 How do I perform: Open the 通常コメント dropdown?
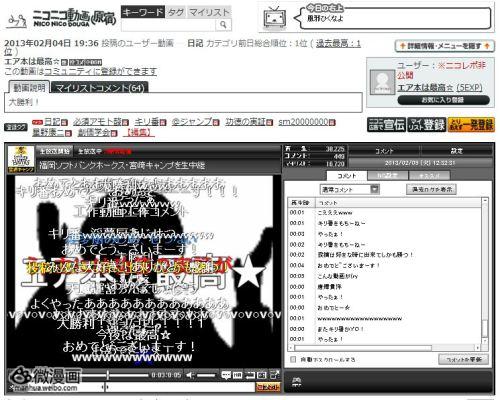click(x=350, y=189)
